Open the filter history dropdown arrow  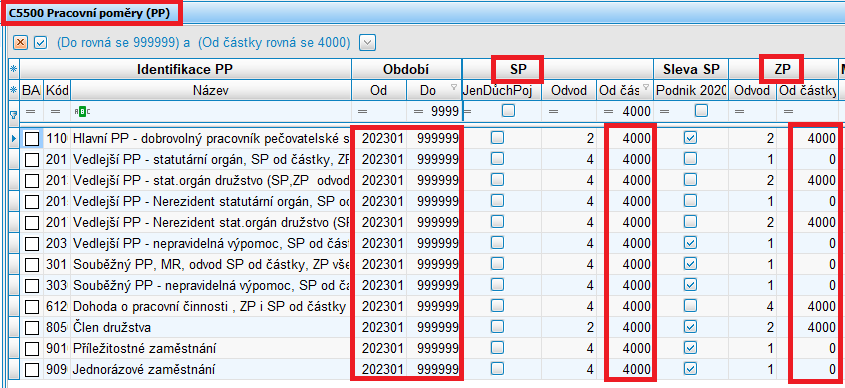pyautogui.click(x=368, y=42)
